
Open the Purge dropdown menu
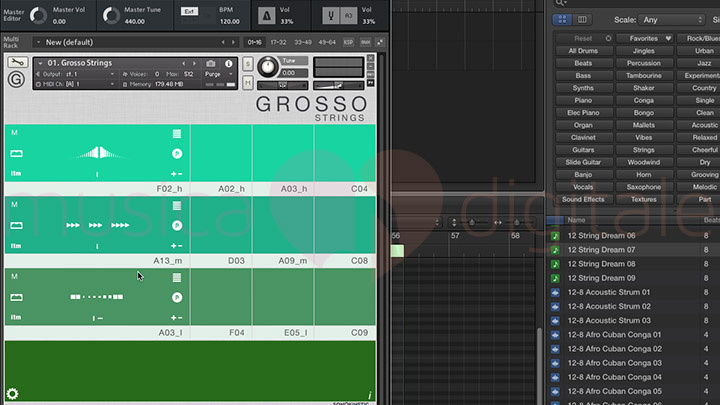pyautogui.click(x=214, y=74)
